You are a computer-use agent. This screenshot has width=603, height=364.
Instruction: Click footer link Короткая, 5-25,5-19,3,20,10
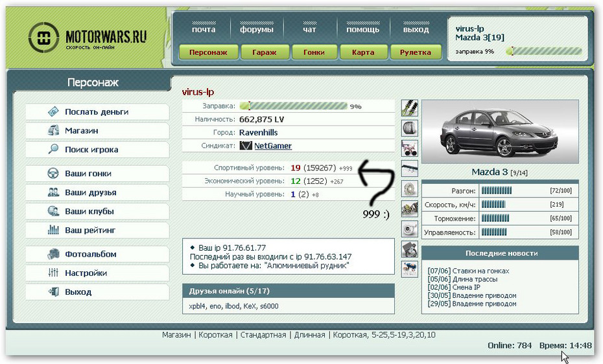tap(384, 335)
